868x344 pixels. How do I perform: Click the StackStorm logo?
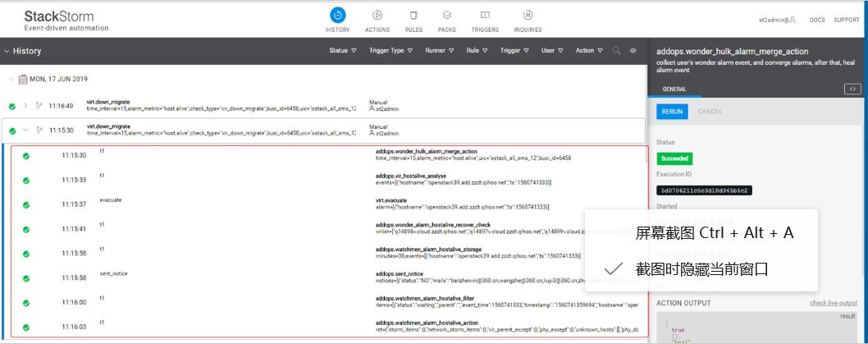[66, 20]
